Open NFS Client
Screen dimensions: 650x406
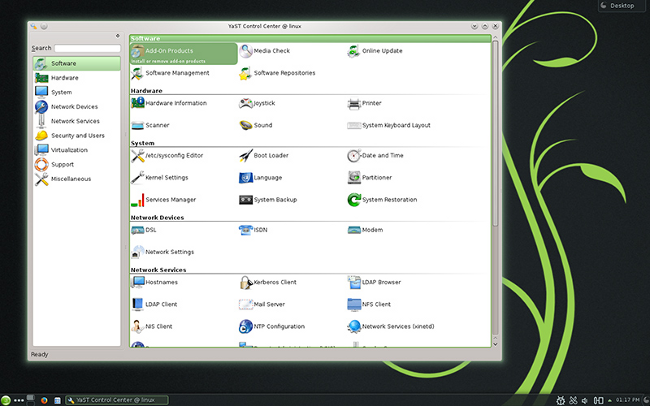tap(369, 304)
